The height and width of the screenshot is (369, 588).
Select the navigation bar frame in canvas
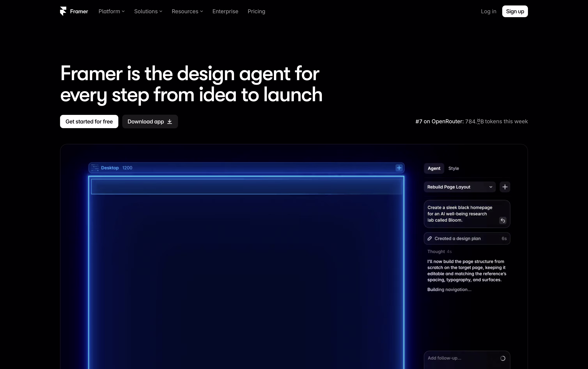tap(246, 187)
